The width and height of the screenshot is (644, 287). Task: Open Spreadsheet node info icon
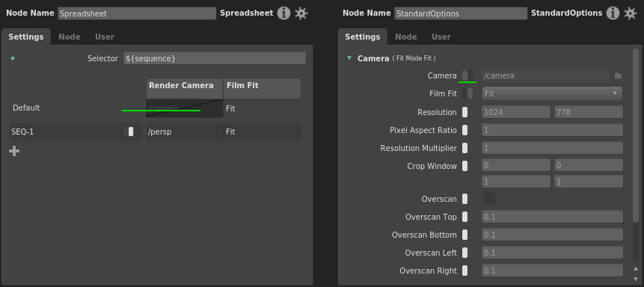pyautogui.click(x=283, y=13)
